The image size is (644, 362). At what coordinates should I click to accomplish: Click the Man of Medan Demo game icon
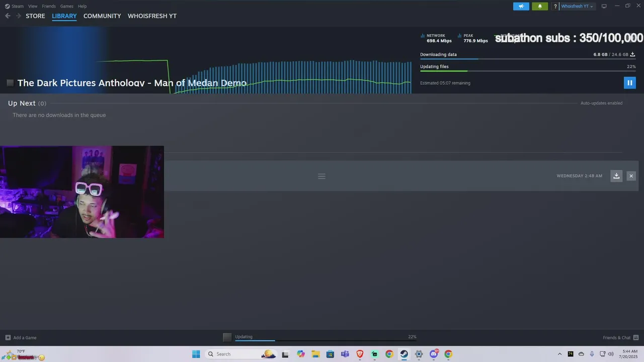[x=10, y=83]
